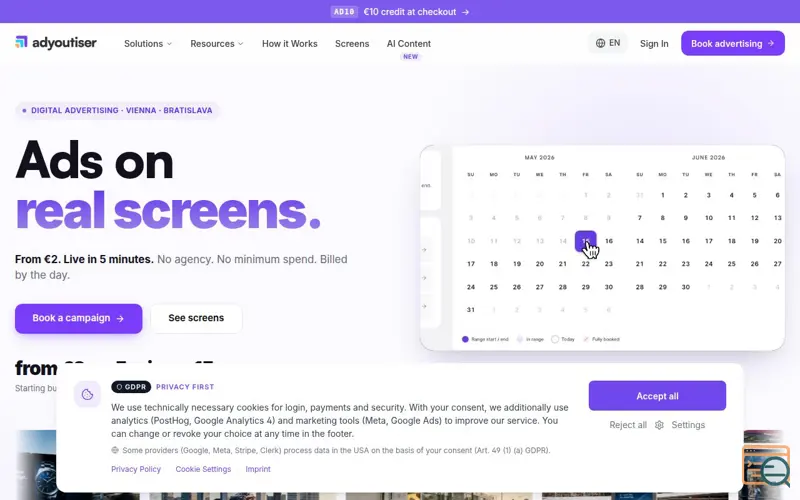Expand the Resources dropdown menu
Screen dimensions: 800x500
tap(217, 44)
